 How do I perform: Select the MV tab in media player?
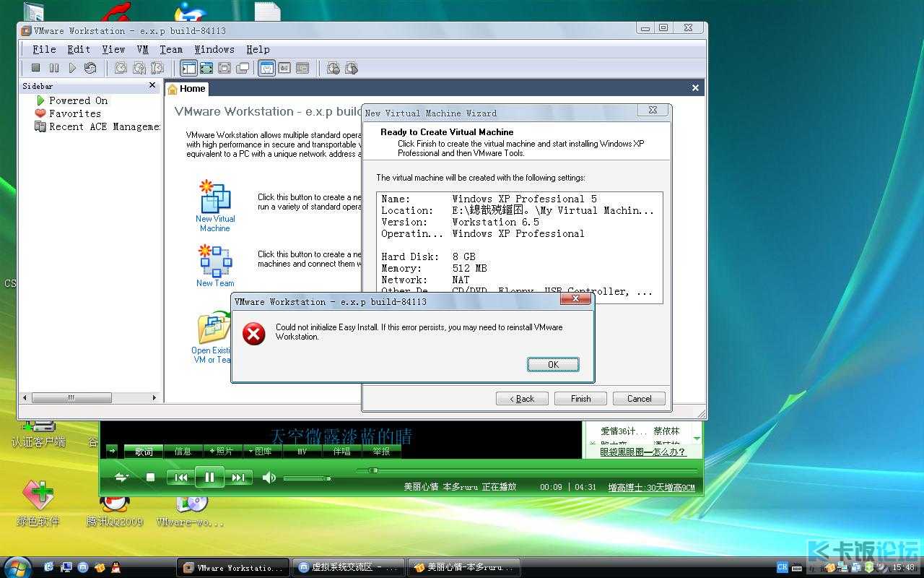coord(302,452)
